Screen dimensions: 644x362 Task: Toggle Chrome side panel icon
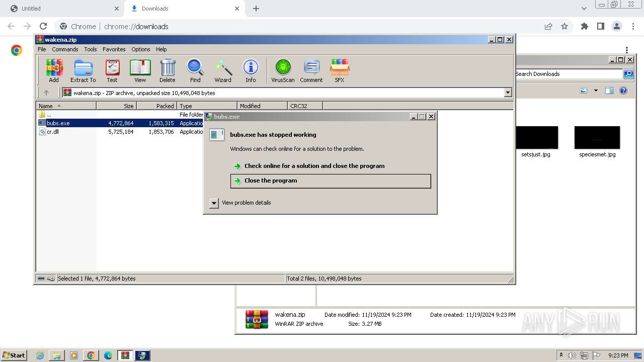[601, 27]
